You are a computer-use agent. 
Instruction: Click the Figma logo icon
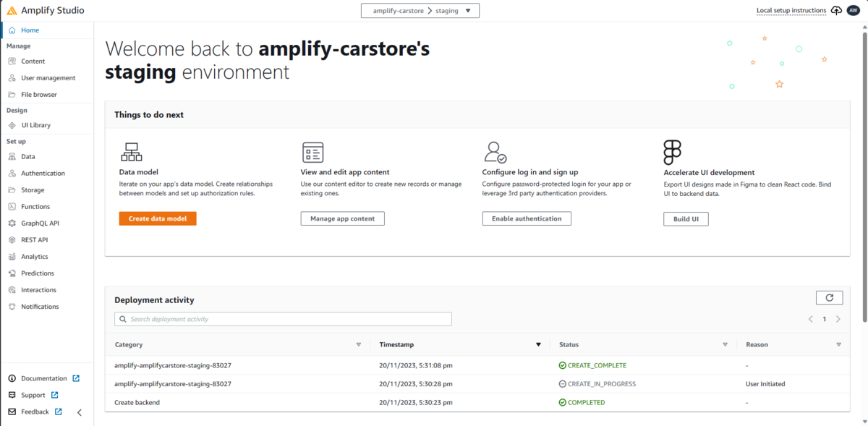tap(672, 152)
